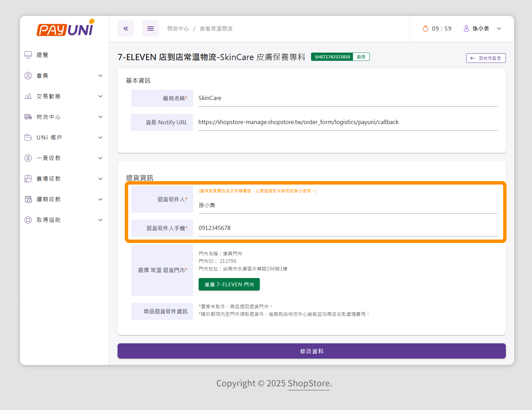
Task: Click timer value 09 : 59
Action: pos(442,29)
